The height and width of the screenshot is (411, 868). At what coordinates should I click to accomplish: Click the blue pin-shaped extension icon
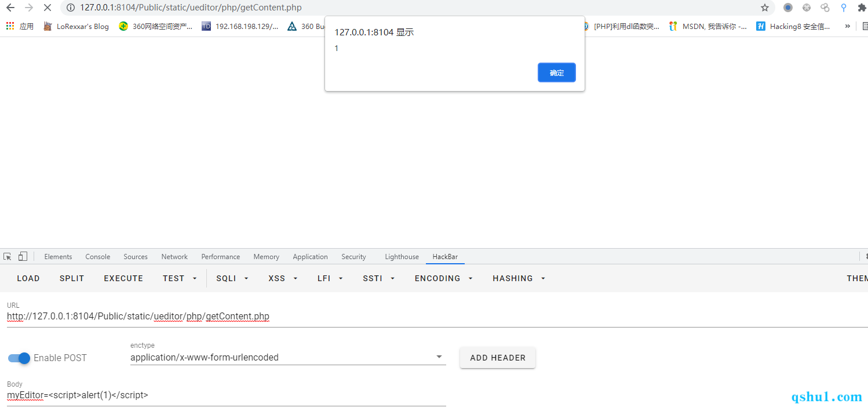click(844, 8)
